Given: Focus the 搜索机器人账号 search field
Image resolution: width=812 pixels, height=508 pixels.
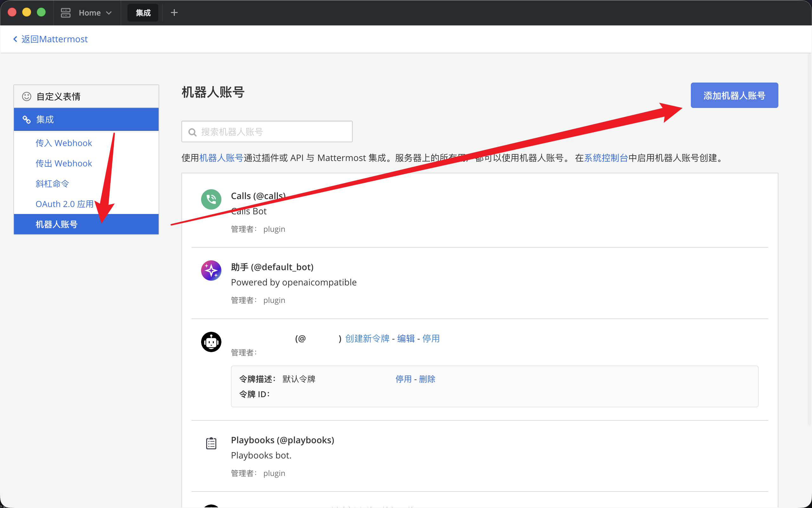Looking at the screenshot, I should 267,132.
